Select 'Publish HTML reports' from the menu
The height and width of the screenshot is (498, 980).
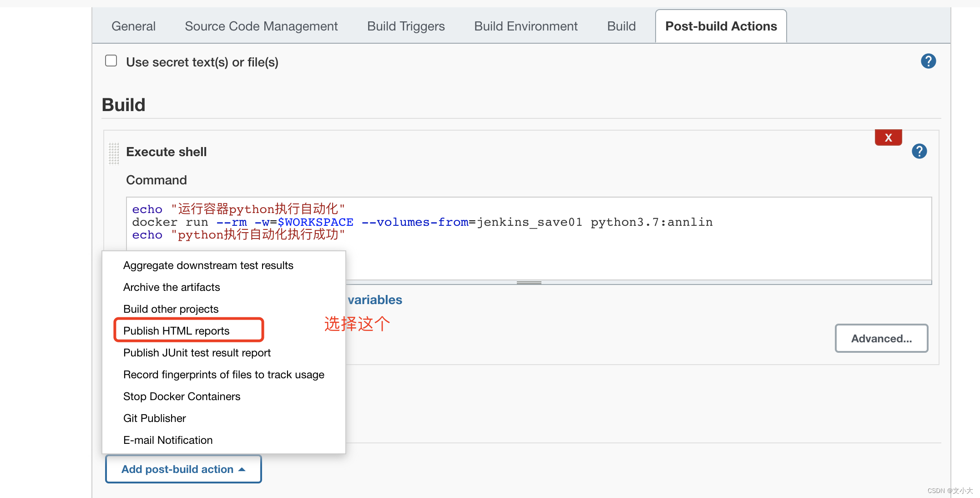[x=176, y=330]
